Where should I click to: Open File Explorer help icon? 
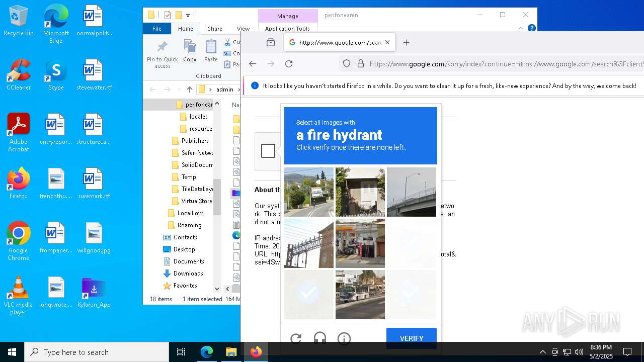532,29
